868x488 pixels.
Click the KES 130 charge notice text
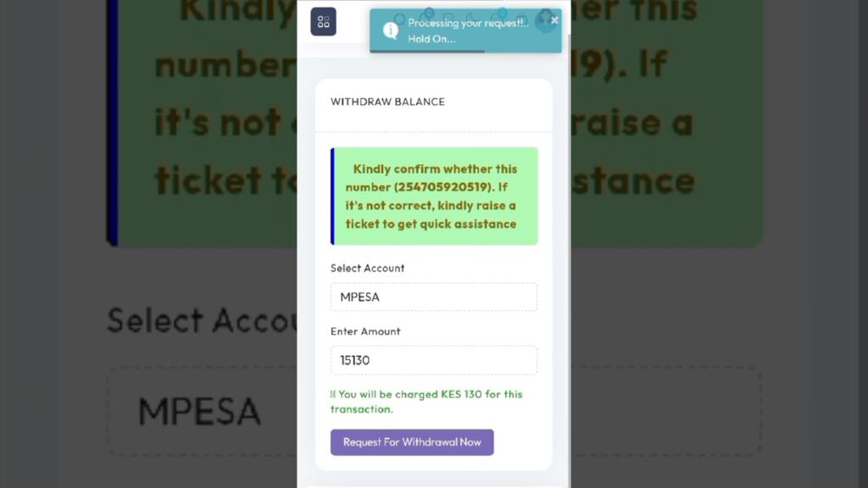(x=426, y=402)
